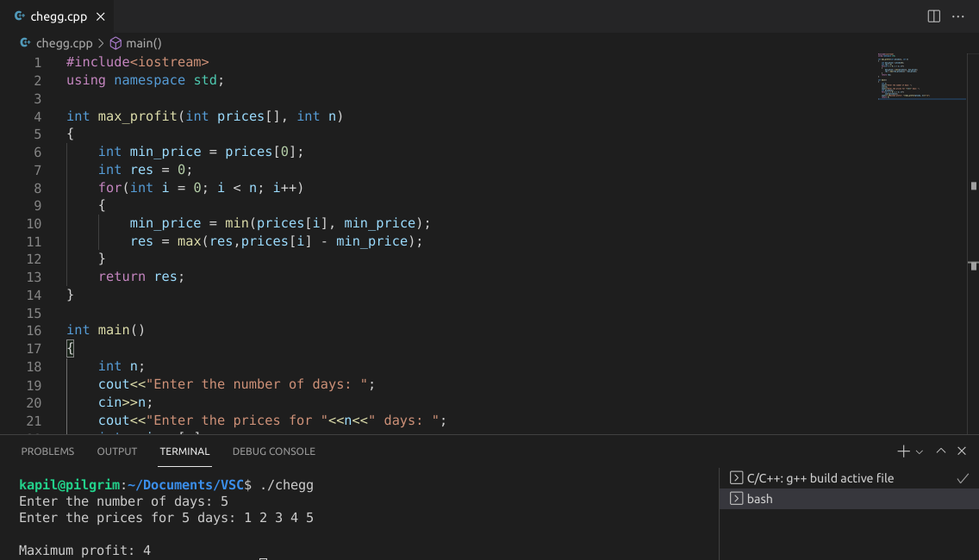Click terminal line with prices 1 2 3 4 5
Viewport: 979px width, 560px height.
coord(166,518)
